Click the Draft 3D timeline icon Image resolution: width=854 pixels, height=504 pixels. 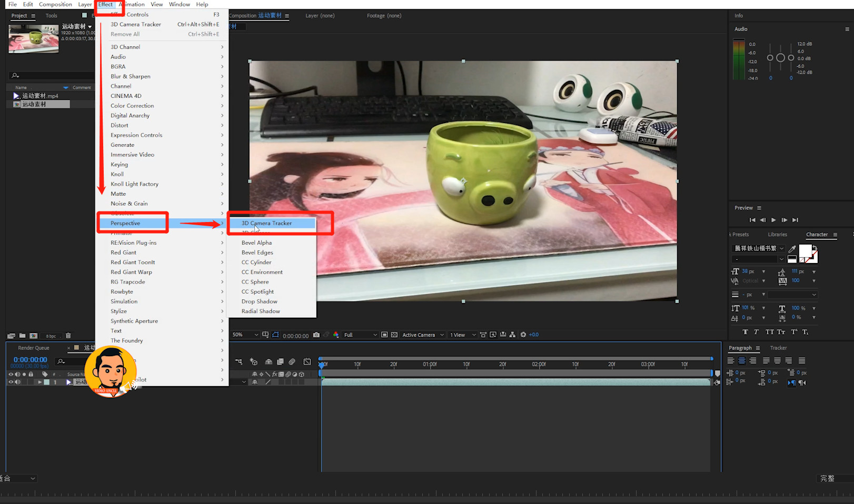click(x=254, y=361)
